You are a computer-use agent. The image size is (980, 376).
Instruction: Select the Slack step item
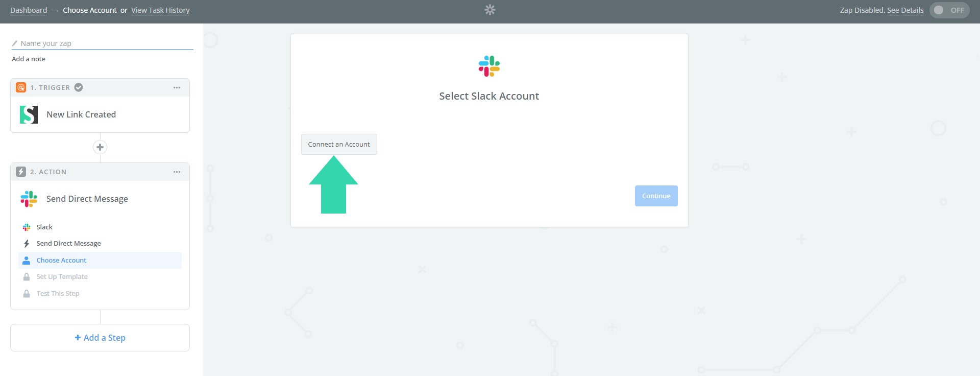coord(100,227)
